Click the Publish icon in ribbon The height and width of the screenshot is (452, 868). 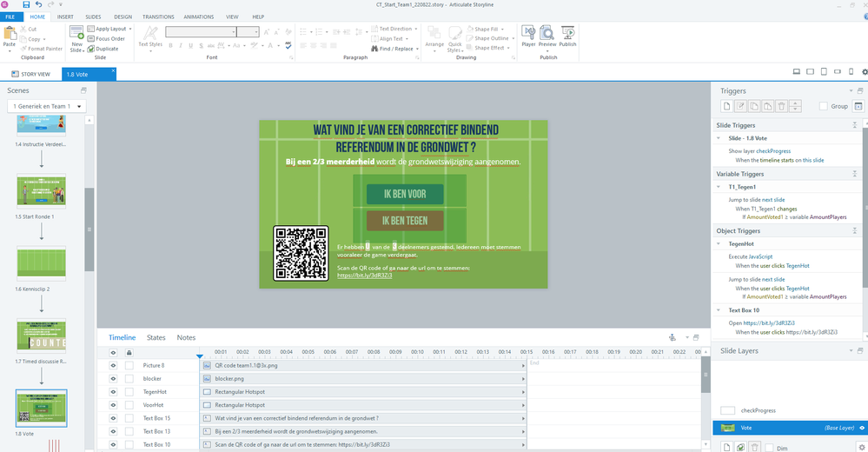pos(567,36)
